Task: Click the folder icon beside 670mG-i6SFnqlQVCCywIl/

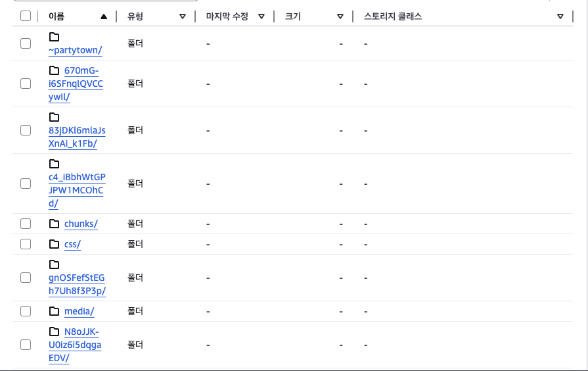Action: coord(54,70)
